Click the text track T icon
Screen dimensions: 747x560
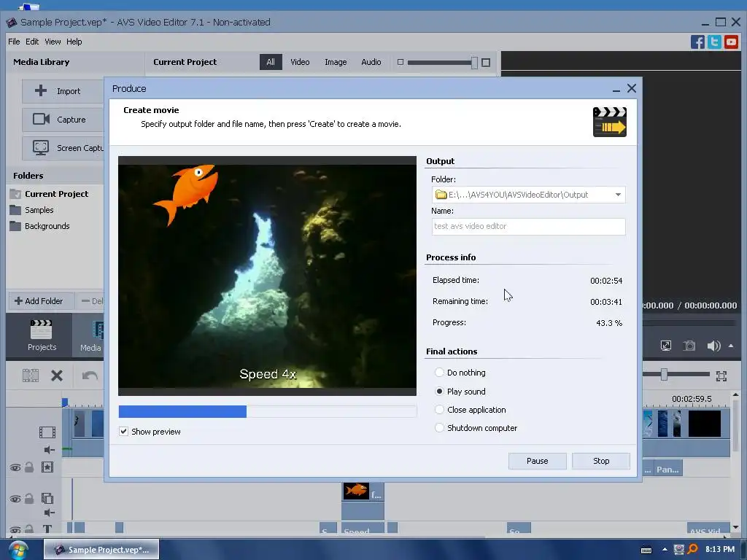(x=47, y=529)
